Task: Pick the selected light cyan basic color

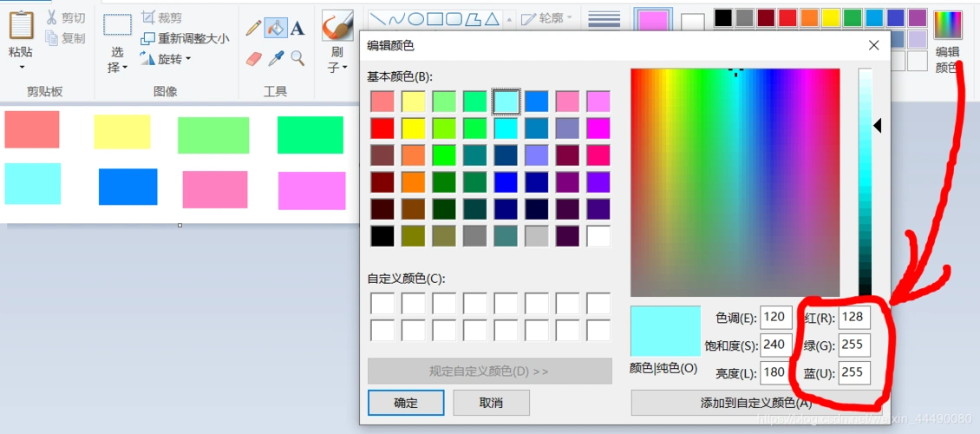Action: tap(506, 102)
